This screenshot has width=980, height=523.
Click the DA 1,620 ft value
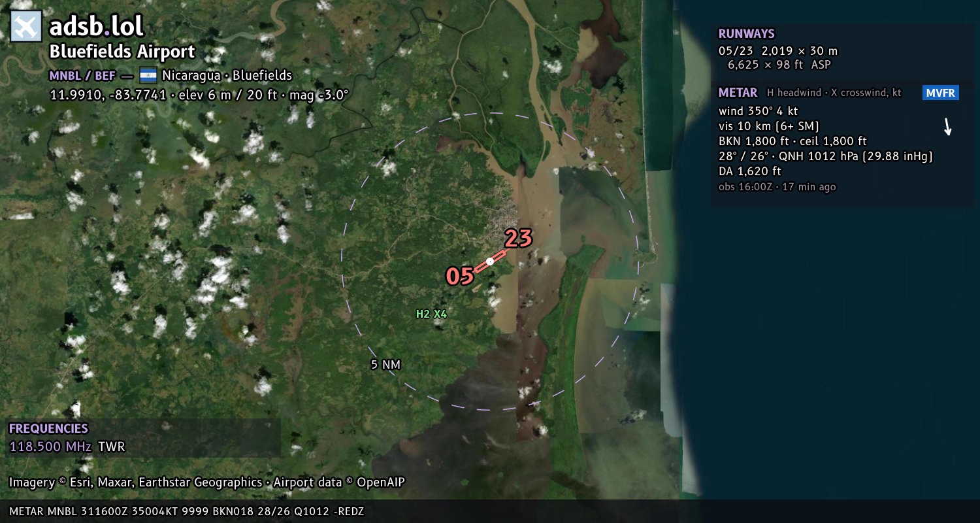pyautogui.click(x=750, y=171)
